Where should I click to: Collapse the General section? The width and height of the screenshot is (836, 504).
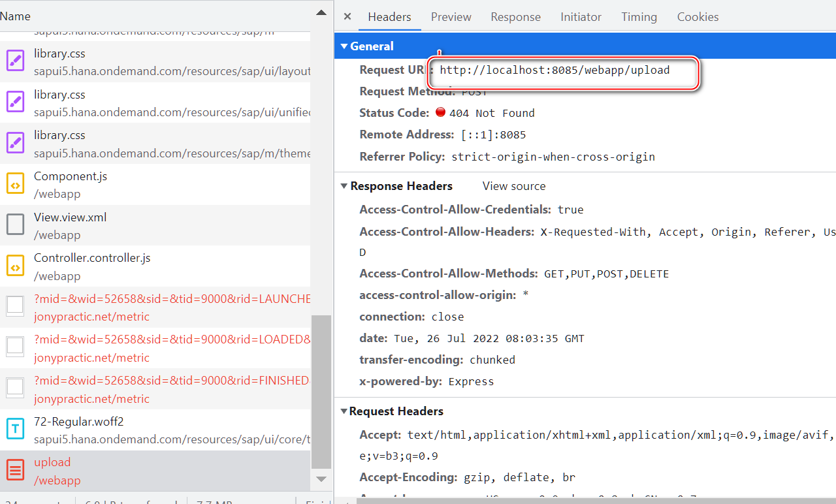344,46
